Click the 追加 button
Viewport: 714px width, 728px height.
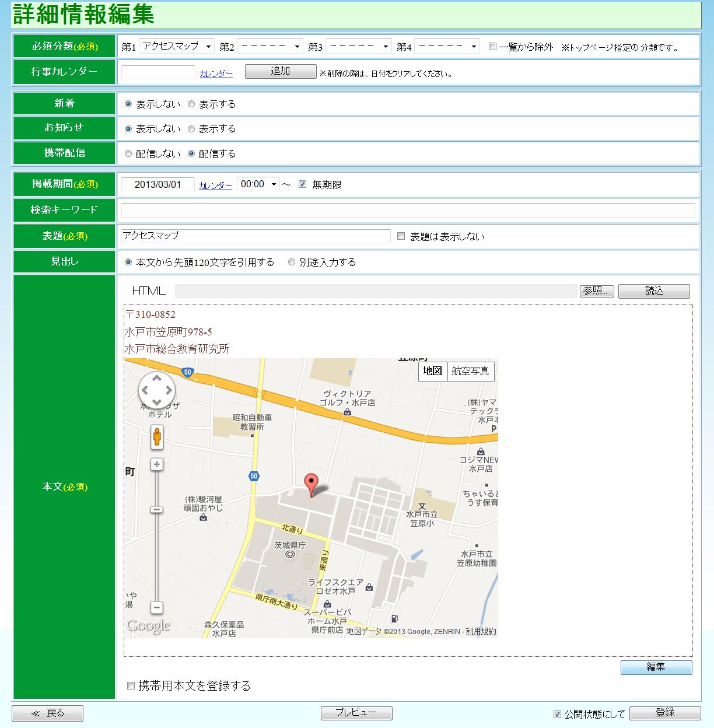coord(281,71)
